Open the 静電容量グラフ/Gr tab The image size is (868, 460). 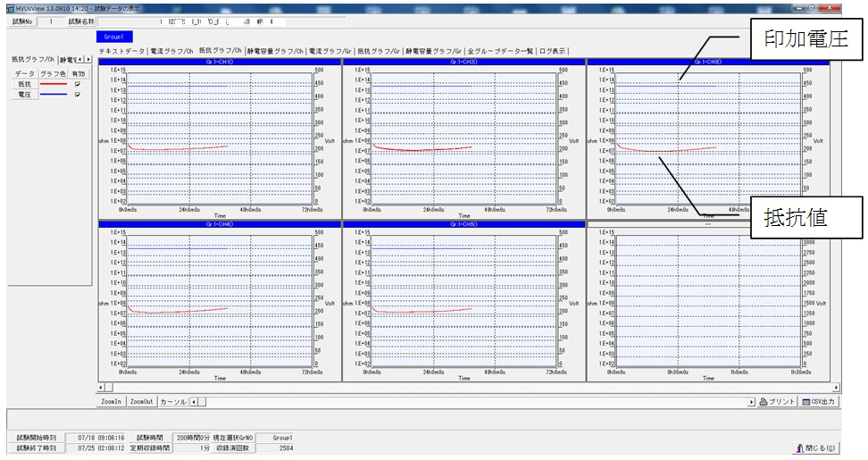(x=434, y=52)
